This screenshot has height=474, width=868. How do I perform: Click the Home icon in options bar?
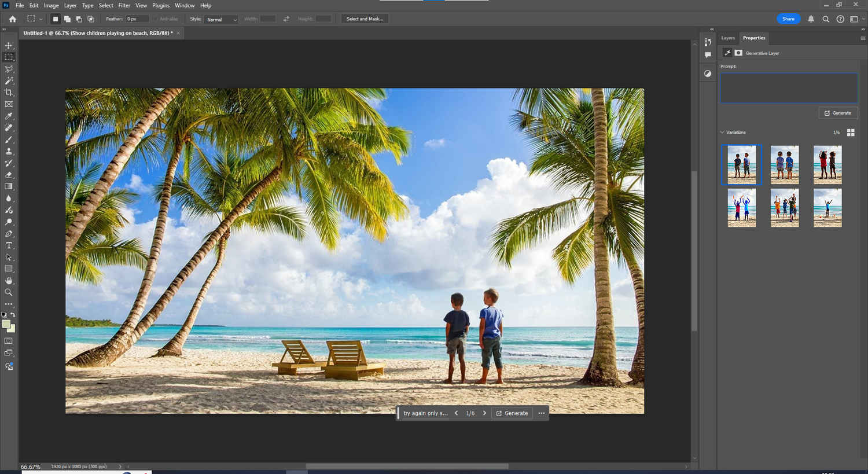pyautogui.click(x=13, y=19)
